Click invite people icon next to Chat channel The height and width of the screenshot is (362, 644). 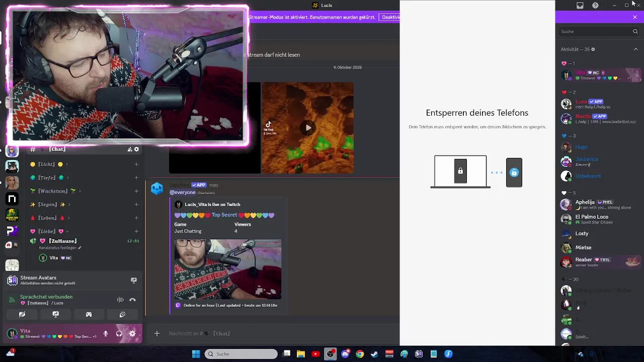130,149
